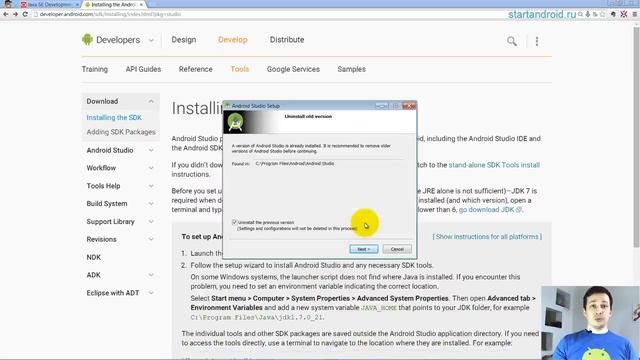The width and height of the screenshot is (640, 360).
Task: Open the three-dot overflow menu on Developers header
Action: [537, 41]
